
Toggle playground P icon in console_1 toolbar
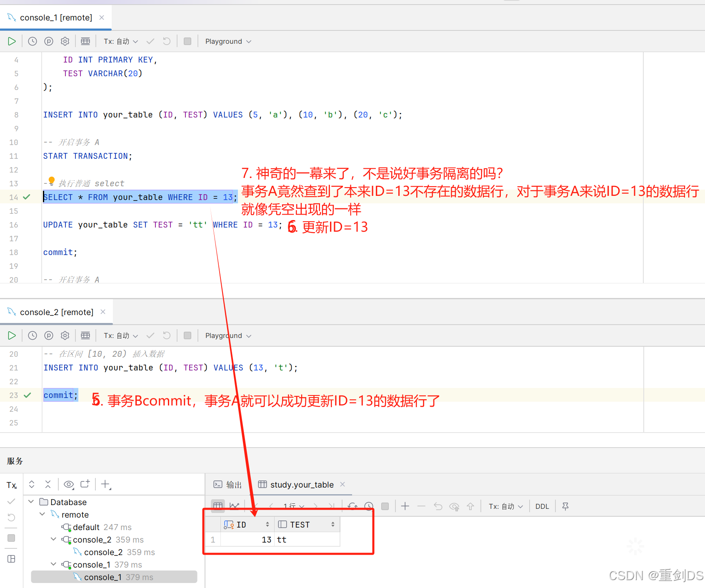[49, 41]
